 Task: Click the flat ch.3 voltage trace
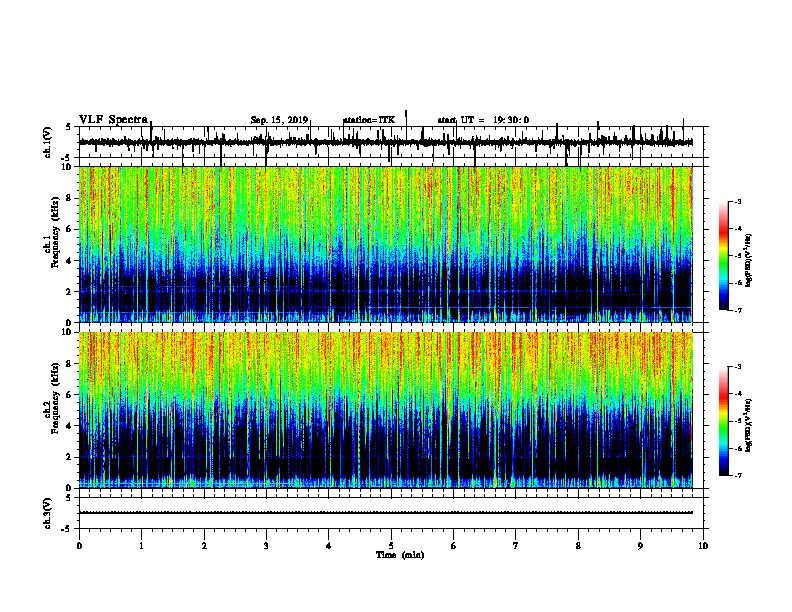coord(386,513)
